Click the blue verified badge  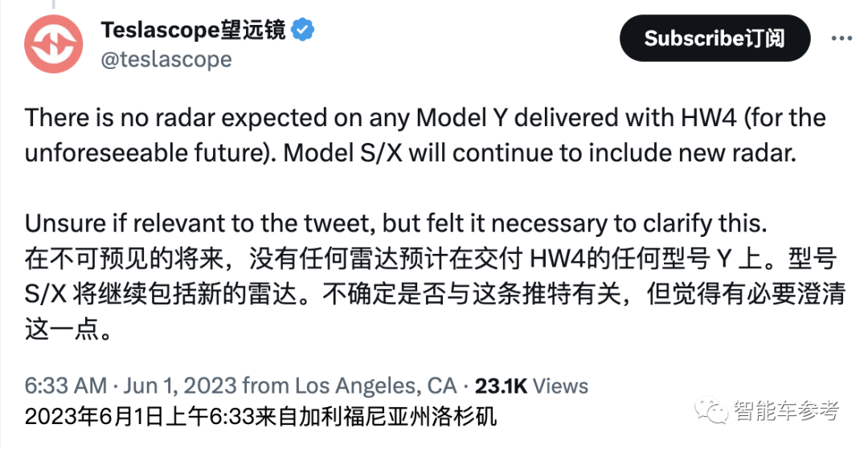[x=303, y=29]
